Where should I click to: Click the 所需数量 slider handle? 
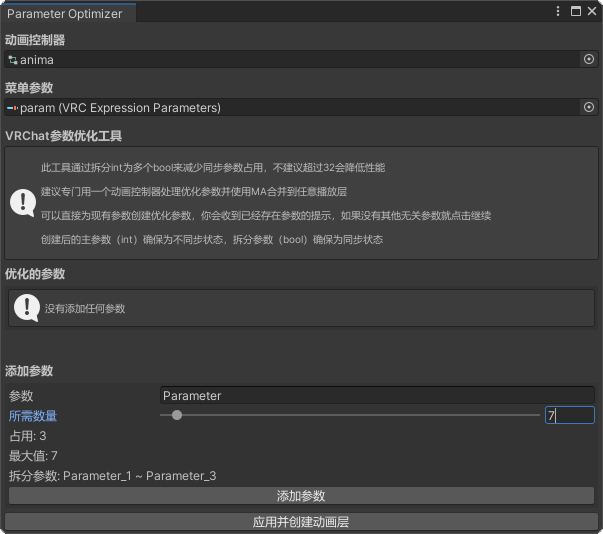(177, 415)
